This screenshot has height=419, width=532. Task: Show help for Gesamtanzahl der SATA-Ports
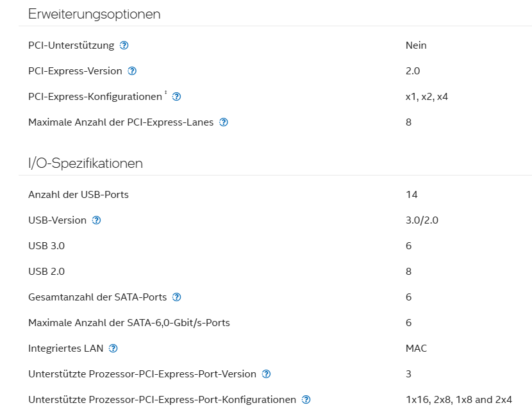[177, 297]
